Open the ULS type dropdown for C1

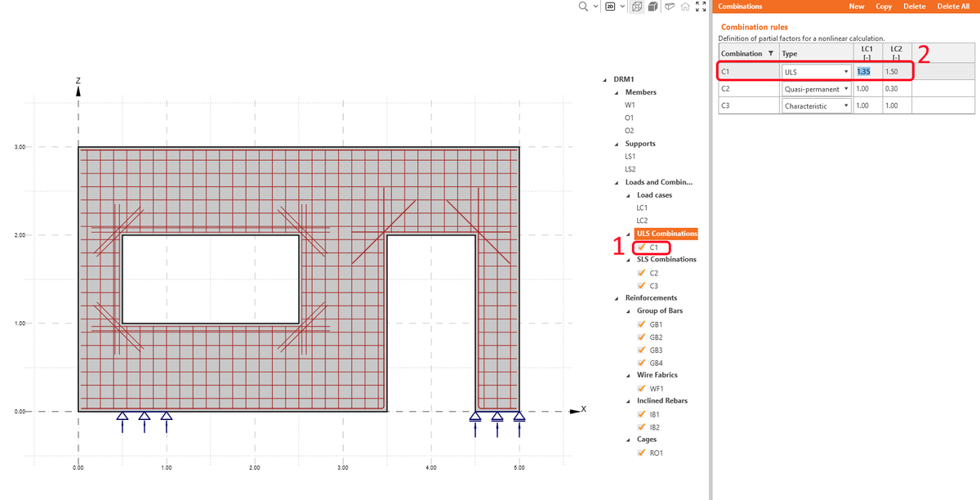tap(847, 71)
